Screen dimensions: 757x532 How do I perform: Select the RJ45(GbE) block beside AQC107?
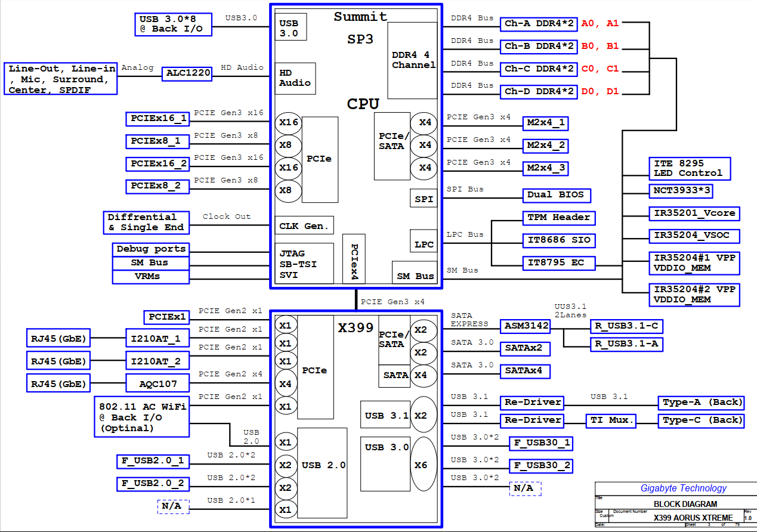point(58,383)
